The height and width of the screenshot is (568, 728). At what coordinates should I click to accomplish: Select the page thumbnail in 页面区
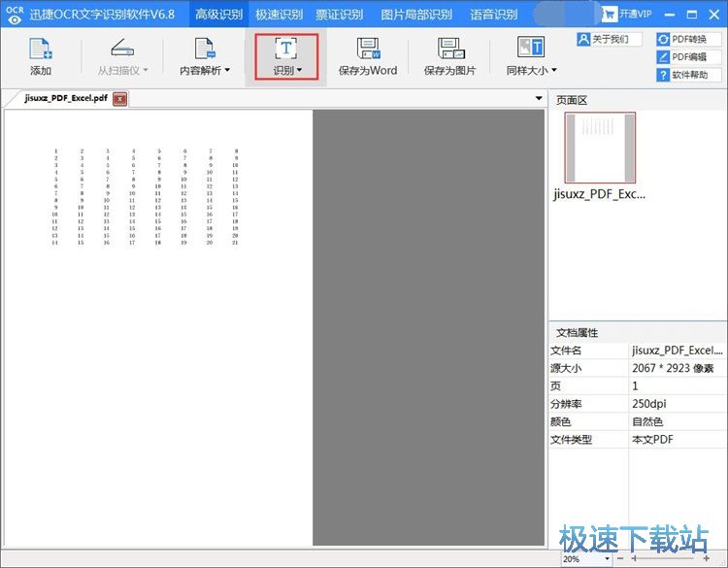tap(600, 148)
